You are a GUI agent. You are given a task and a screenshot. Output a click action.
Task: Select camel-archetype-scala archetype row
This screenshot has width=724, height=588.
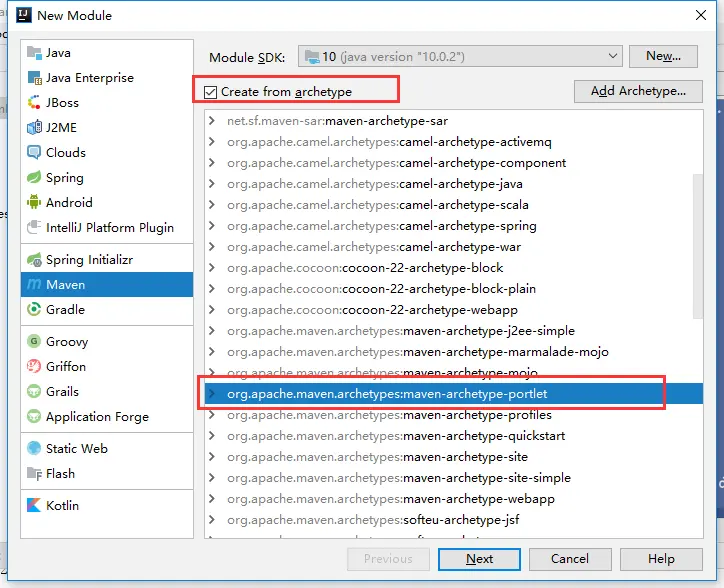[453, 205]
